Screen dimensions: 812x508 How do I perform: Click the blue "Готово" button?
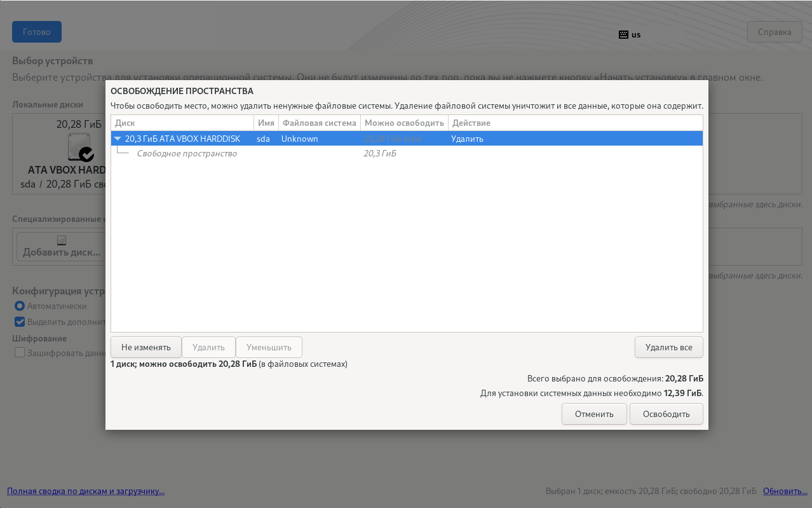click(x=37, y=32)
